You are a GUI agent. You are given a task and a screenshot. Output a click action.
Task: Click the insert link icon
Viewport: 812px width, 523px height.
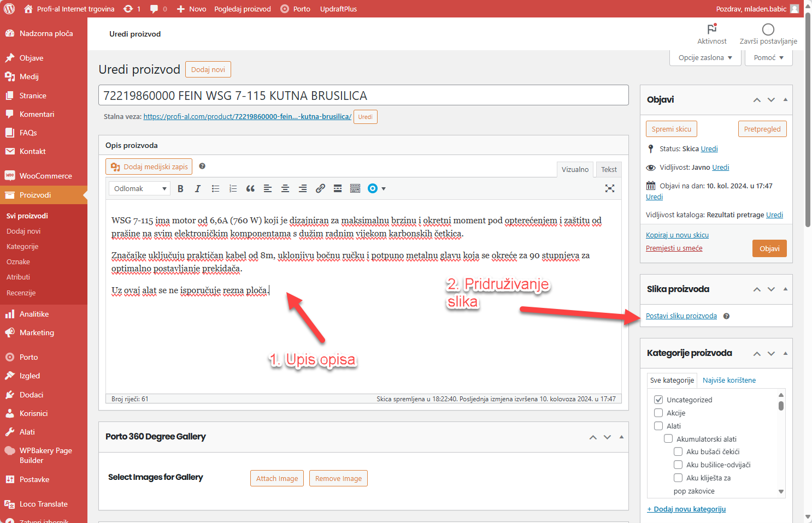[320, 189]
